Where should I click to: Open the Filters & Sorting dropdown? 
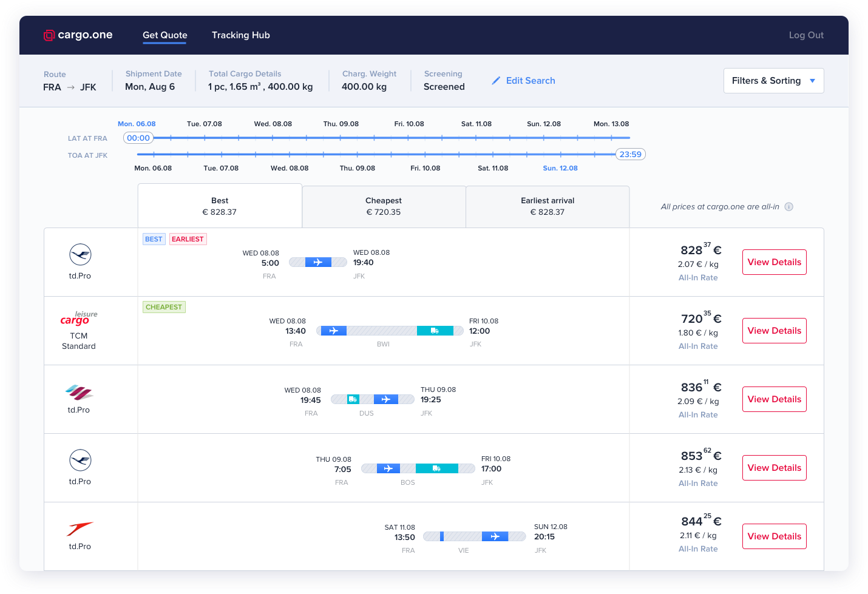(x=773, y=80)
